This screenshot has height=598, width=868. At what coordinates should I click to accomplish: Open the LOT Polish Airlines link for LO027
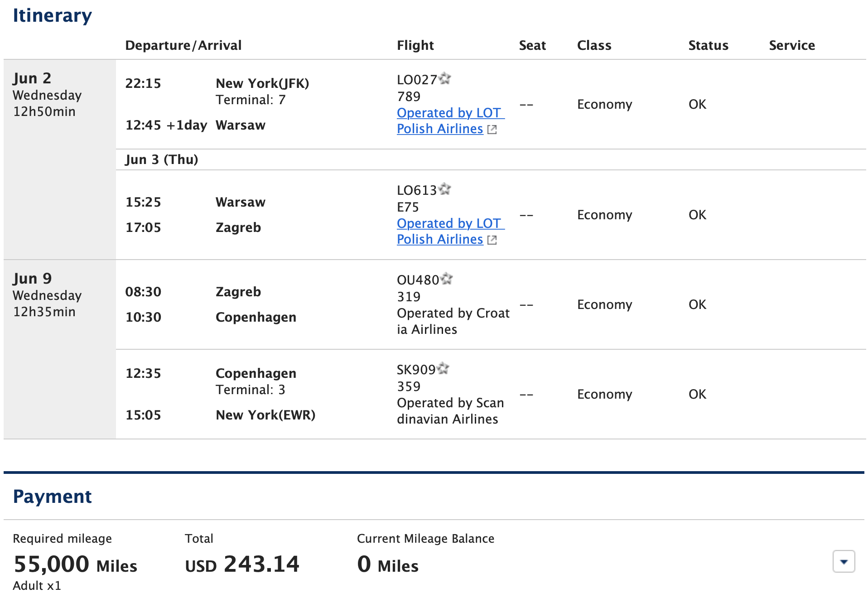point(448,121)
